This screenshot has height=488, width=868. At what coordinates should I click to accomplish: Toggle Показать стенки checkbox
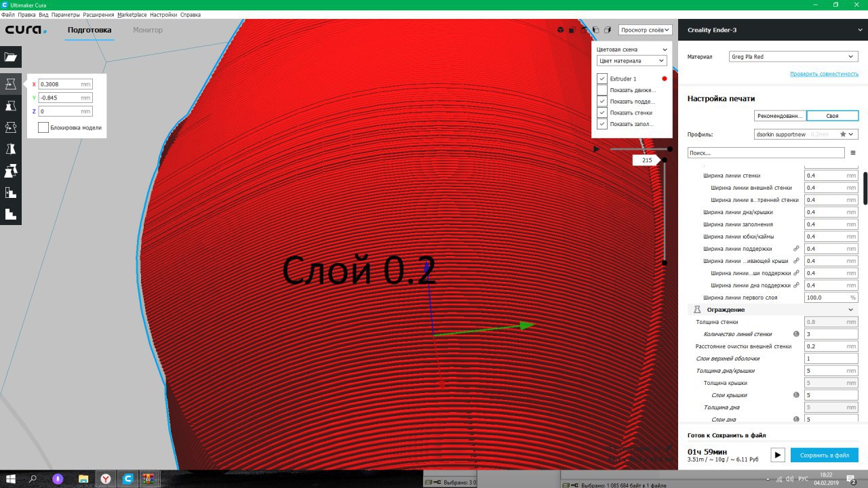[x=602, y=113]
